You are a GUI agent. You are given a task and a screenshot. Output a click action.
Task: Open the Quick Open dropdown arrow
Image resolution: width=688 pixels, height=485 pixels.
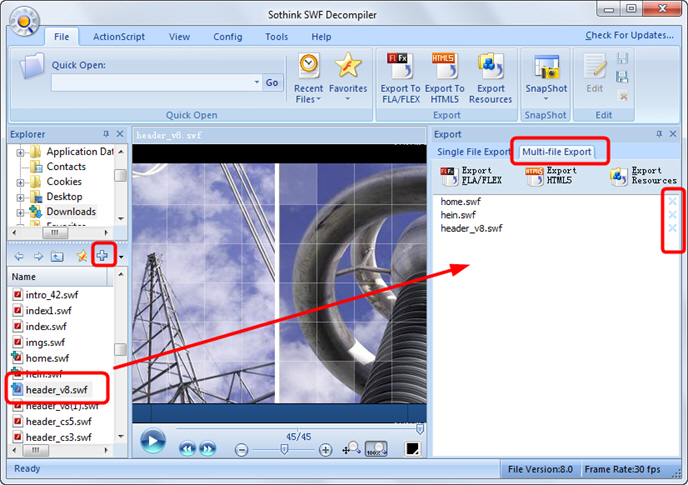[257, 82]
